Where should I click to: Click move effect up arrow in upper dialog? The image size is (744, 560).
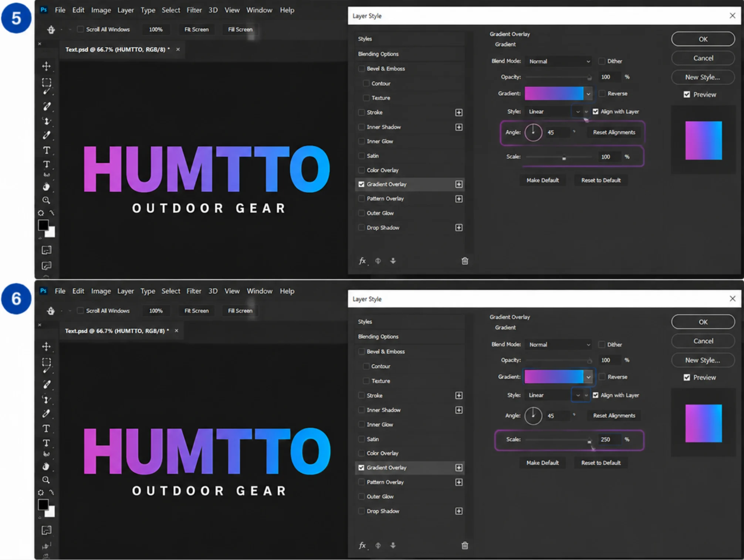(378, 261)
